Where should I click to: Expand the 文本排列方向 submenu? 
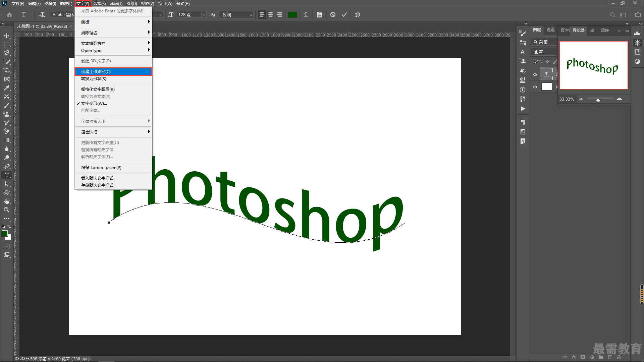point(113,43)
